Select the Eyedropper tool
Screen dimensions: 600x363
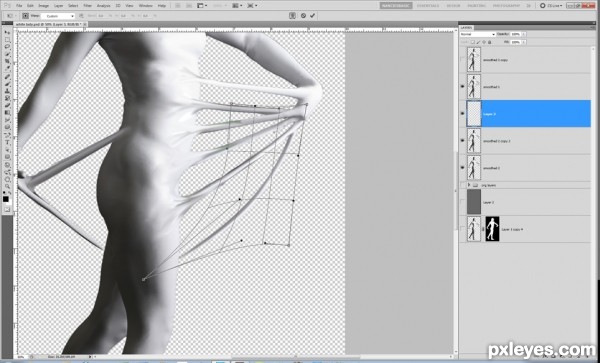(x=7, y=67)
